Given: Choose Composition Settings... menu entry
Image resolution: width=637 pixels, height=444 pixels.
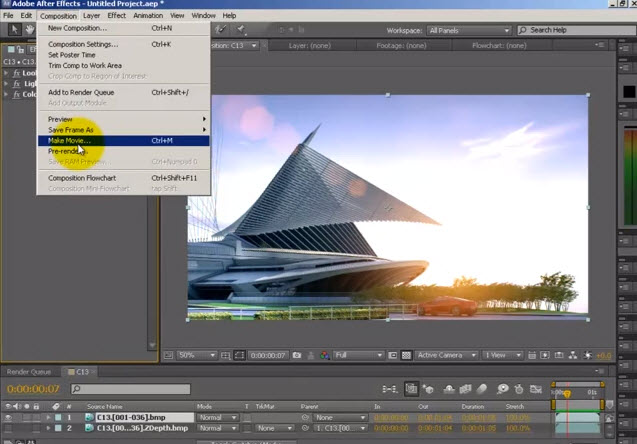Looking at the screenshot, I should point(124,44).
